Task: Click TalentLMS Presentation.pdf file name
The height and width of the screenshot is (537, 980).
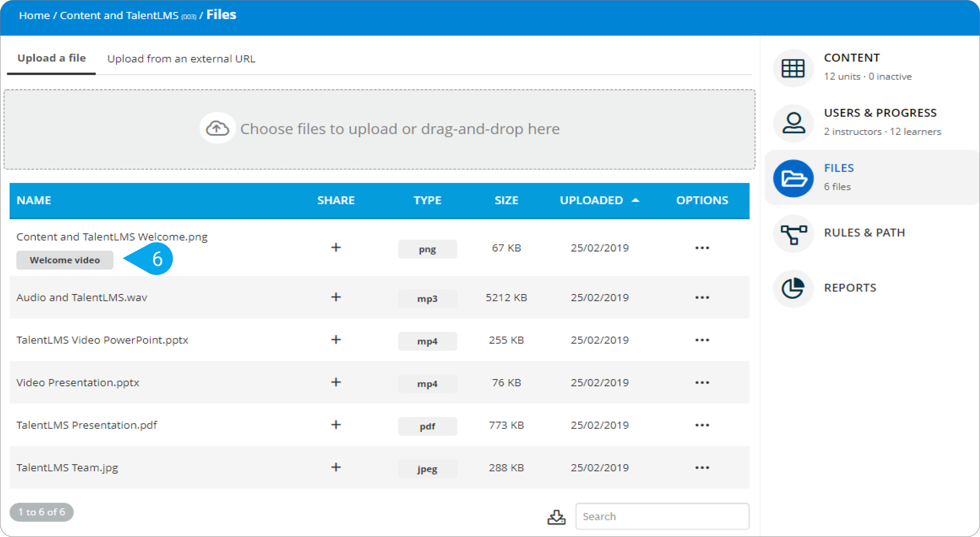Action: point(86,425)
